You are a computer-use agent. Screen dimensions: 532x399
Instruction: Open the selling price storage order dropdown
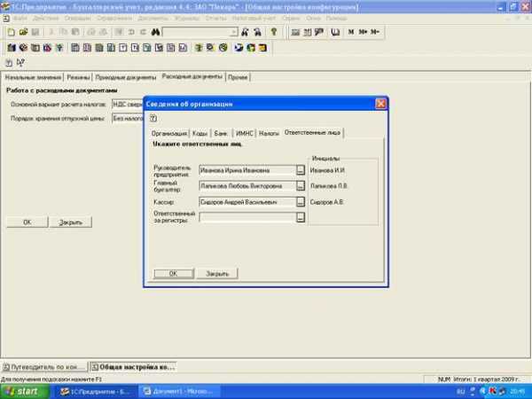(x=127, y=119)
